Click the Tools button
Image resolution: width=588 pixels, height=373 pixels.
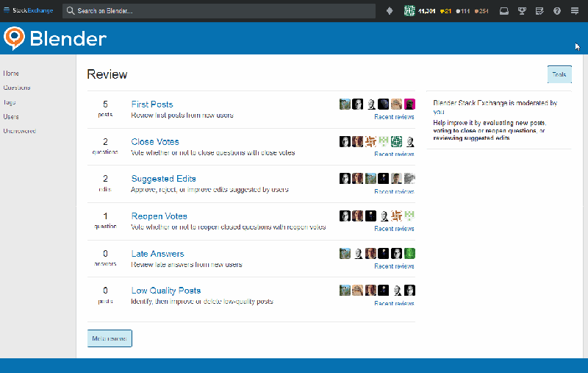pyautogui.click(x=559, y=74)
